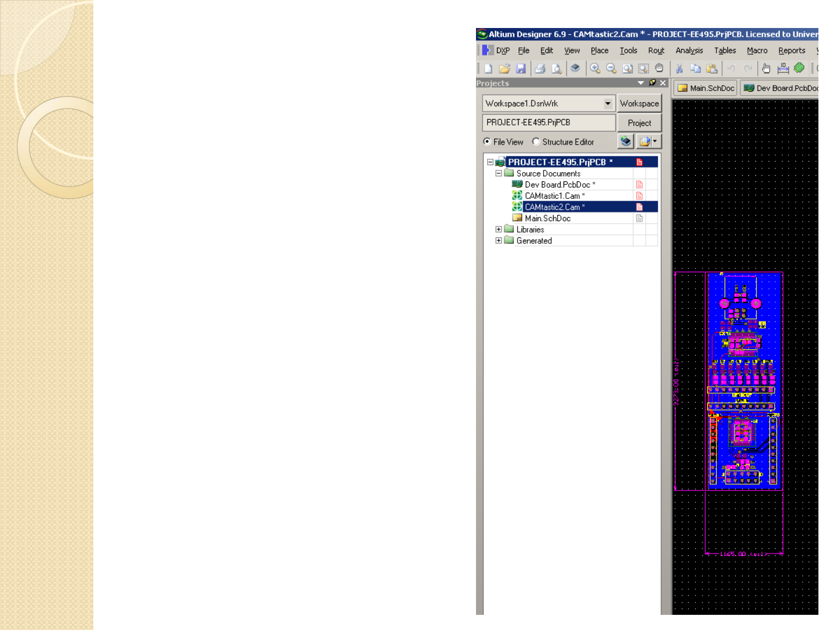Open the Projects panel options dropdown arrow
This screenshot has height=630, width=840.
click(x=641, y=83)
